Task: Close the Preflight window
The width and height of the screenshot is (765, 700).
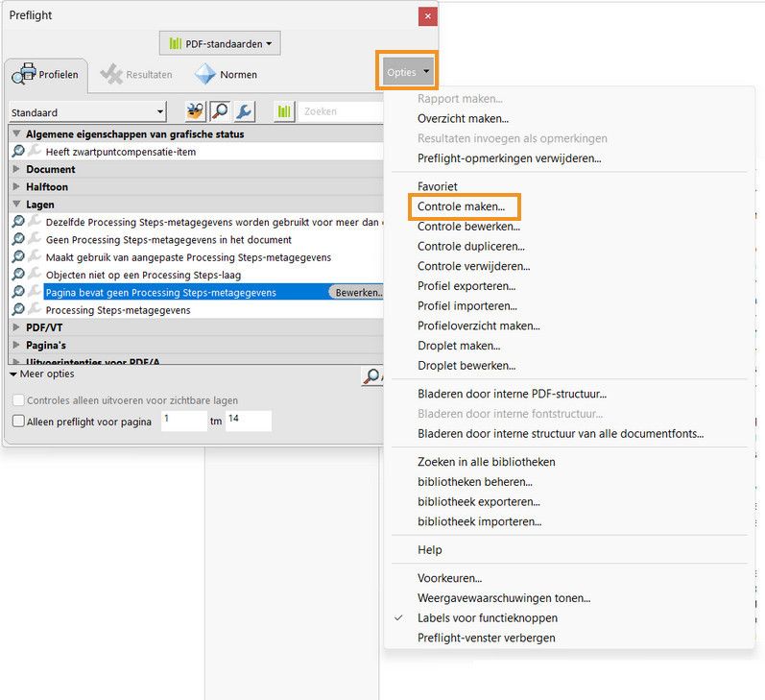Action: click(x=427, y=16)
